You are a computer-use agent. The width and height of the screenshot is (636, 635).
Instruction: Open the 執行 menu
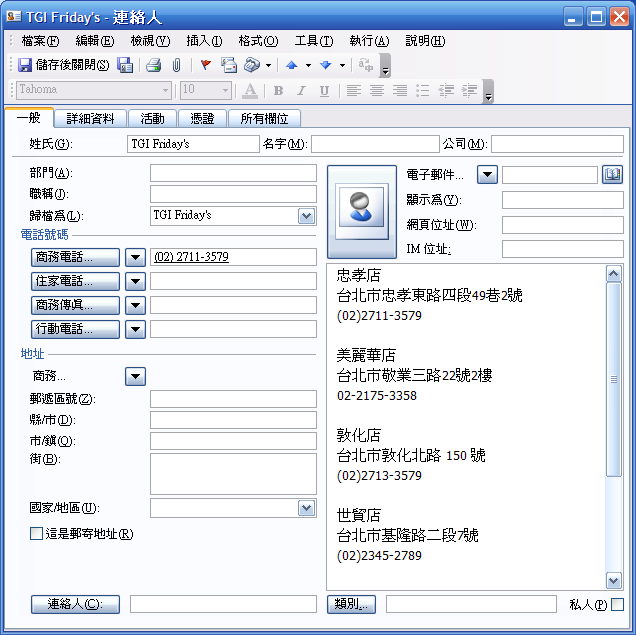tap(369, 41)
